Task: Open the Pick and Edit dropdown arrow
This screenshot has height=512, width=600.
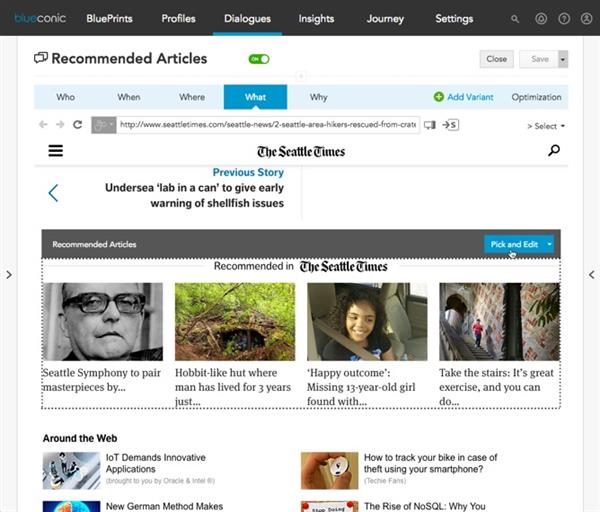Action: 549,244
